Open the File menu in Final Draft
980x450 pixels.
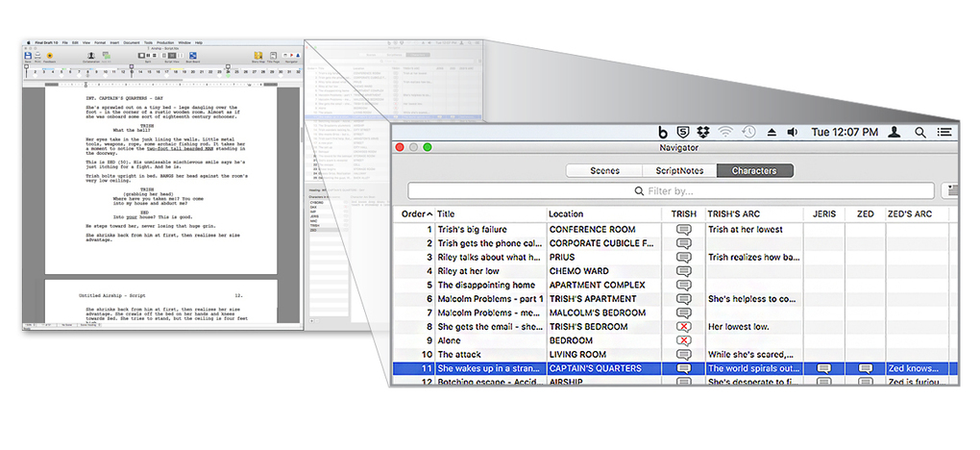65,42
